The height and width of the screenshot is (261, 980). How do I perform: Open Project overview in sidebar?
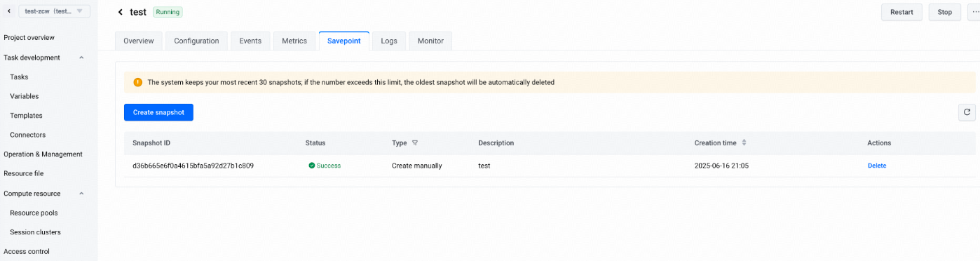point(29,38)
